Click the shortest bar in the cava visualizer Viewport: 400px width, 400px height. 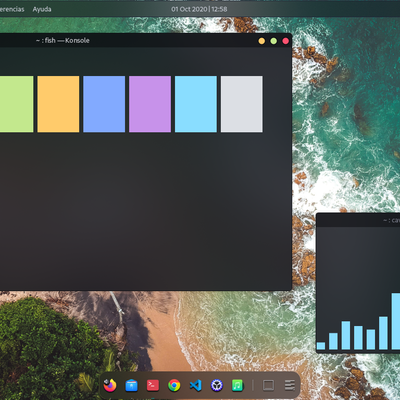coord(321,346)
